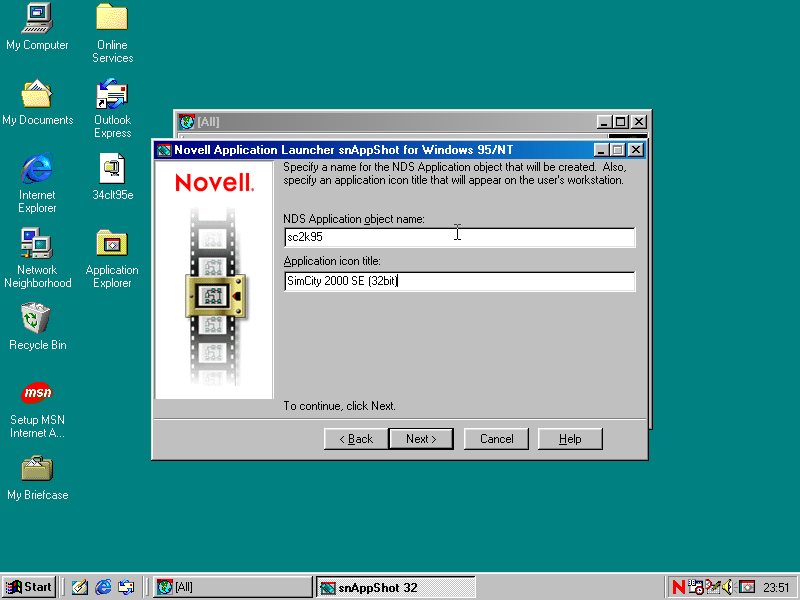The height and width of the screenshot is (600, 800).
Task: Select the Outlook Express desktop shortcut
Action: [112, 94]
